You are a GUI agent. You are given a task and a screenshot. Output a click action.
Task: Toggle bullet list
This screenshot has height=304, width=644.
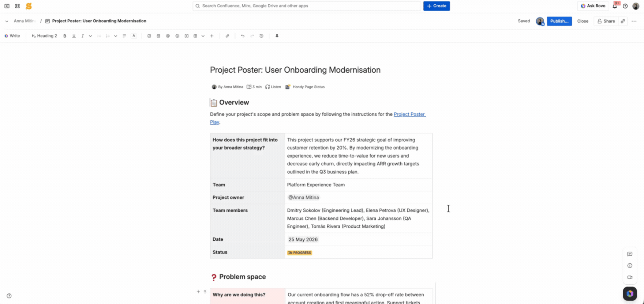tap(99, 36)
